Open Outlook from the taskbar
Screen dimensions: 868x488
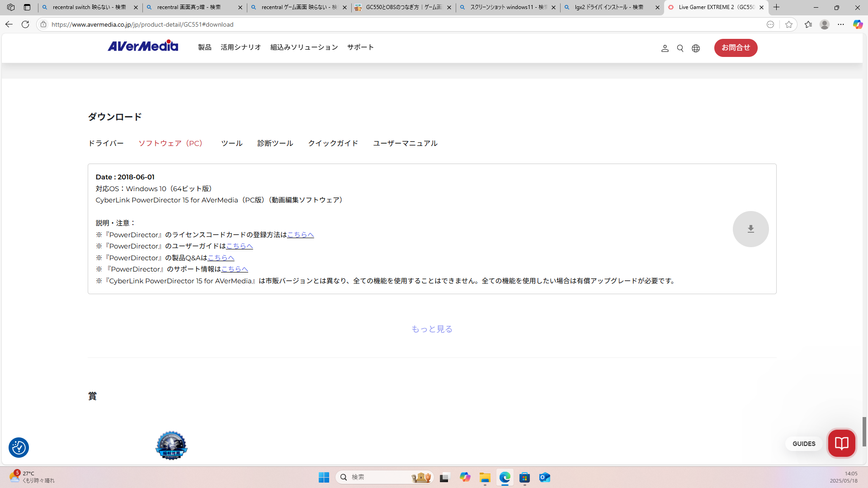pos(544,477)
